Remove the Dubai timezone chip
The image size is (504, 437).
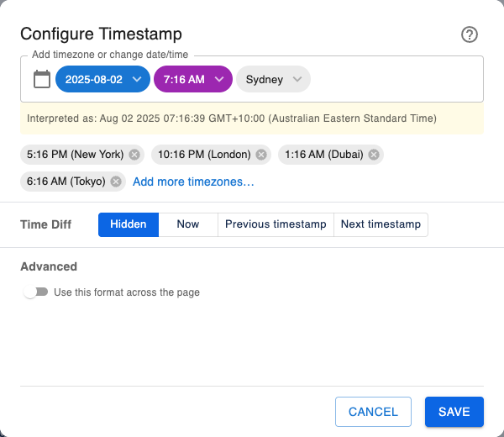pos(374,155)
